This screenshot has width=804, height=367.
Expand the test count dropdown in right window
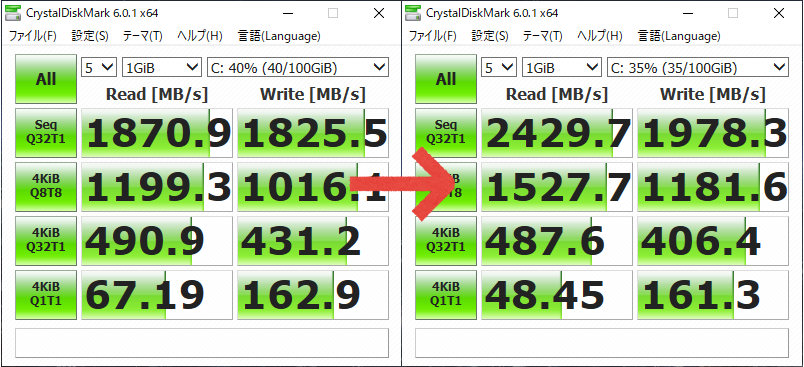[x=499, y=67]
